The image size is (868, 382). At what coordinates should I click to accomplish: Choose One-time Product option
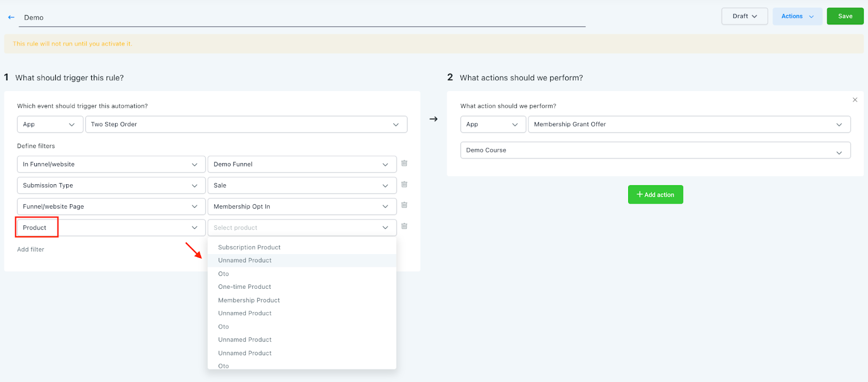pos(245,287)
